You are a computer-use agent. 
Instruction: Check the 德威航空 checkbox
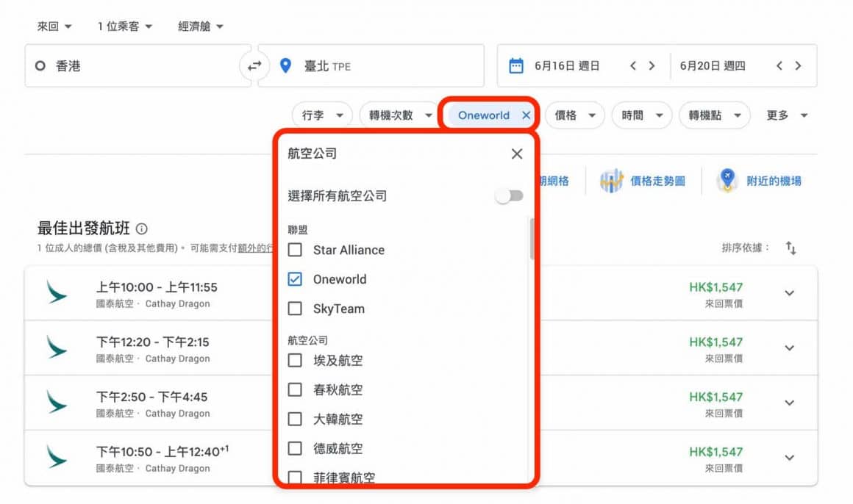pyautogui.click(x=295, y=448)
